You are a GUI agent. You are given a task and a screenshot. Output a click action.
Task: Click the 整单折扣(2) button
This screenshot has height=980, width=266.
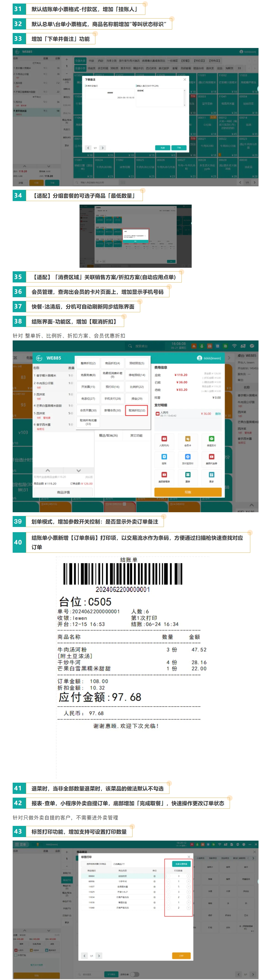[88, 363]
